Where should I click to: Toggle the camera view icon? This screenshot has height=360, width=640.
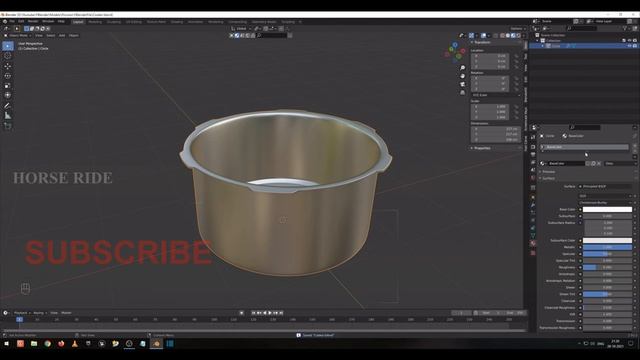coord(462,84)
